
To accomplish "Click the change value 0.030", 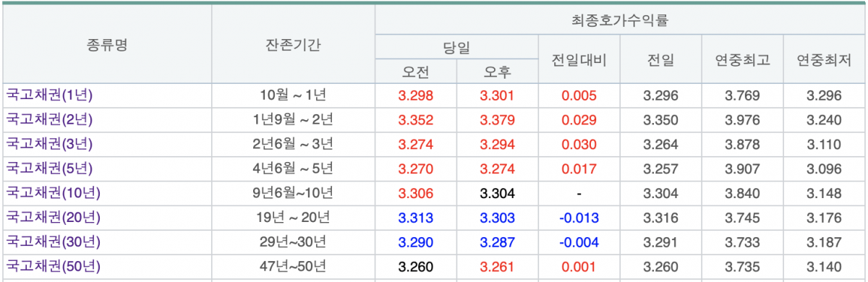I will (579, 145).
